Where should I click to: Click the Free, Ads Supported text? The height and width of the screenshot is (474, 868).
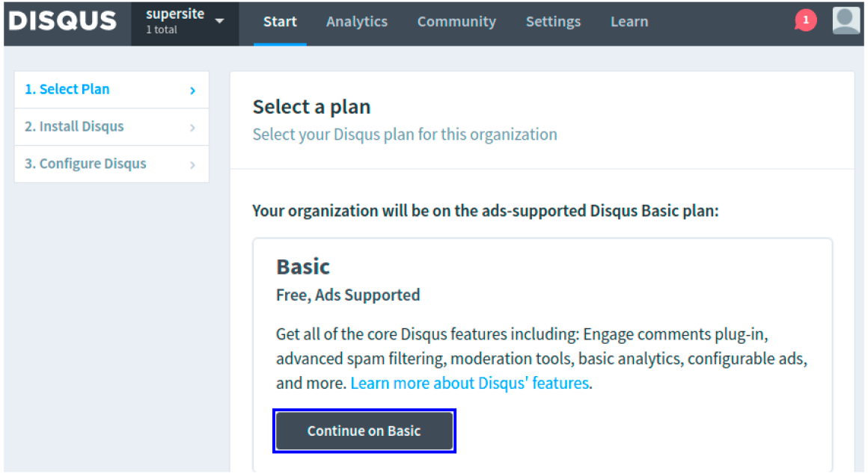click(x=348, y=295)
